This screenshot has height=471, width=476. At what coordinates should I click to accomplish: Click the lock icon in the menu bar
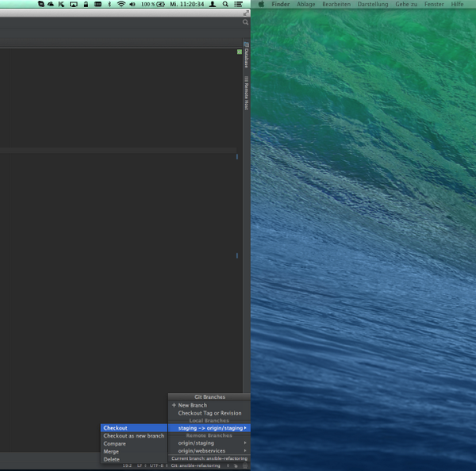tap(86, 4)
